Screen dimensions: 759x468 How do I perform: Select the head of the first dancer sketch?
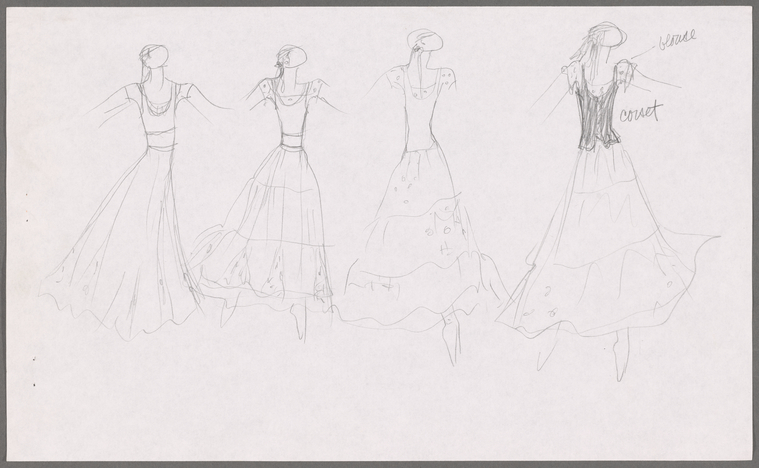[155, 55]
